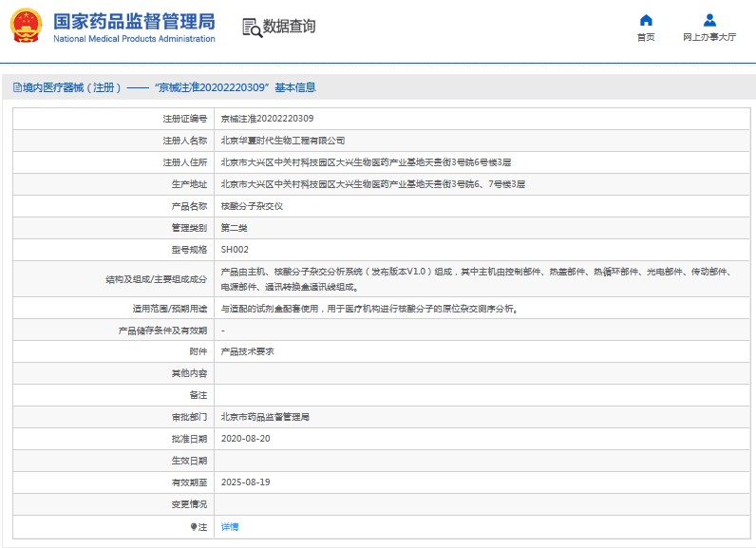
Task: Click the pin icon beside 注
Action: 194,527
